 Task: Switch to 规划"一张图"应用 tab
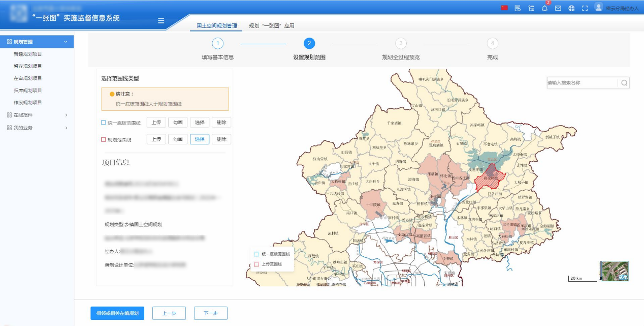point(271,26)
